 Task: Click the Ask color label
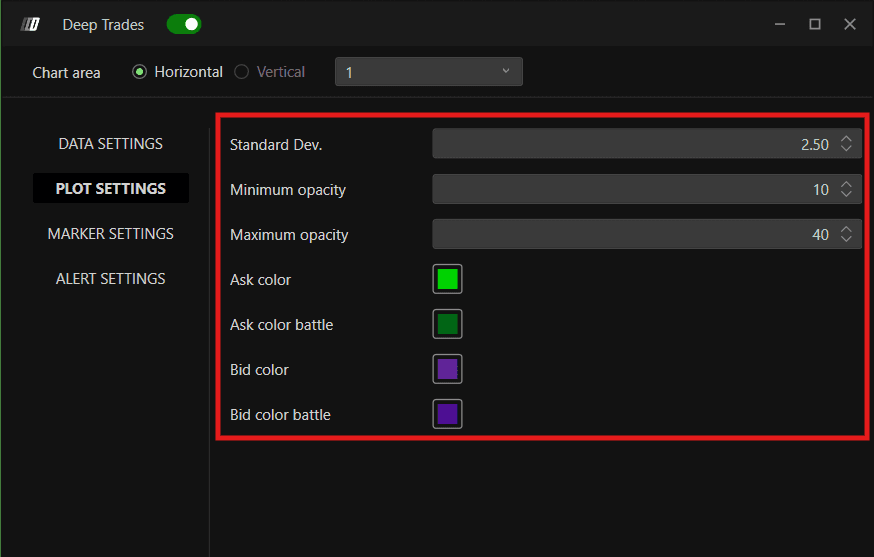[260, 279]
